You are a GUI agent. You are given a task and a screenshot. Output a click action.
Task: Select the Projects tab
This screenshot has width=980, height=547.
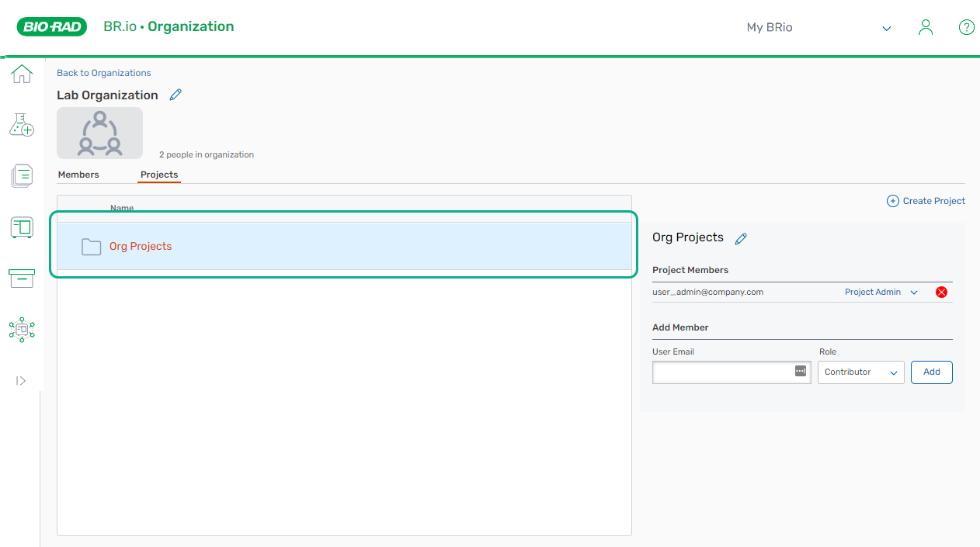pos(159,175)
